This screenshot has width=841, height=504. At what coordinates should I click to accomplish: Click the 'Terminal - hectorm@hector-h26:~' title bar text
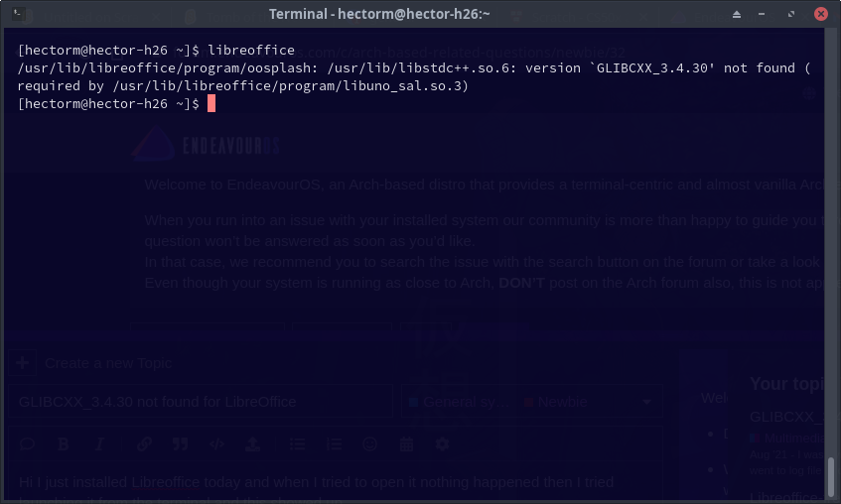(x=379, y=14)
